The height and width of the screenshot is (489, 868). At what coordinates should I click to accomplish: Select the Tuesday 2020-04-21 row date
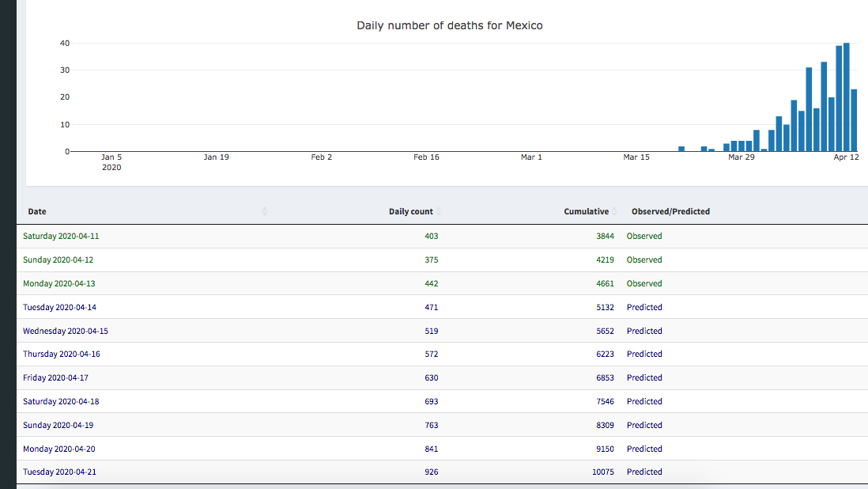pos(60,472)
